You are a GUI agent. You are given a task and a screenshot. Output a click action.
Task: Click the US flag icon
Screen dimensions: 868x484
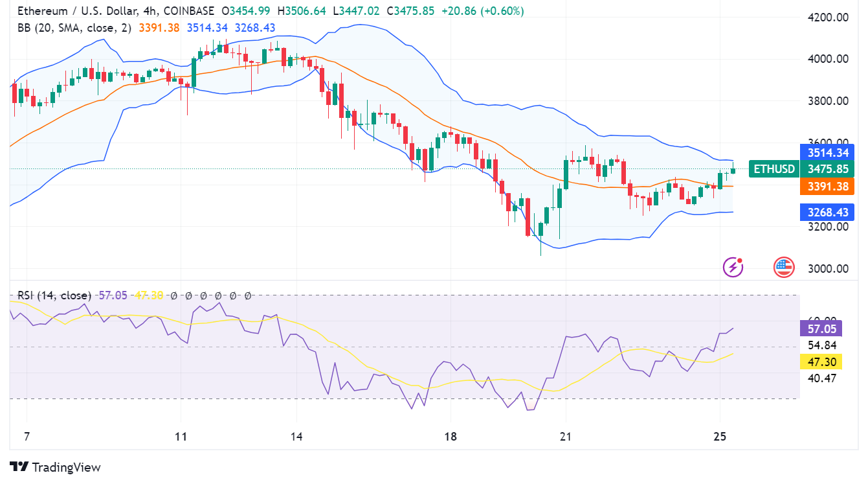pyautogui.click(x=784, y=266)
